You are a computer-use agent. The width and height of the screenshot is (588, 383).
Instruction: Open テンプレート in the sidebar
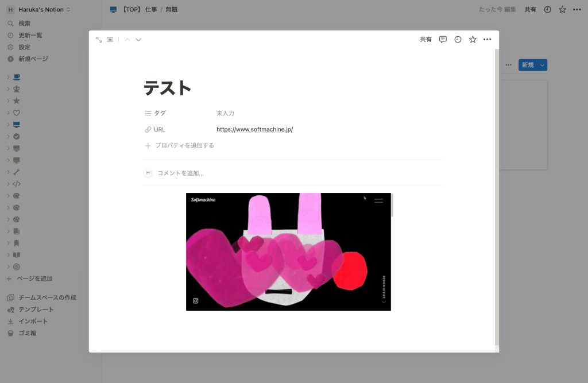(30, 310)
